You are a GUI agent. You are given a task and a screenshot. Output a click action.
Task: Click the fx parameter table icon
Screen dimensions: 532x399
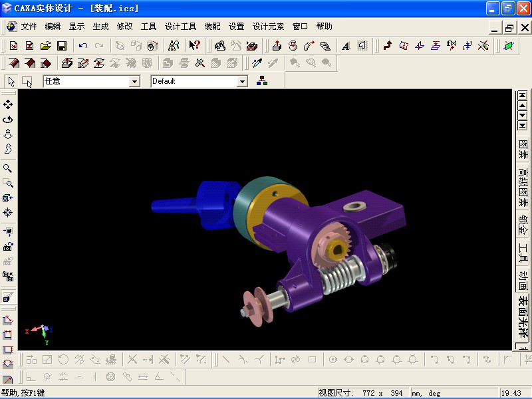(x=452, y=45)
